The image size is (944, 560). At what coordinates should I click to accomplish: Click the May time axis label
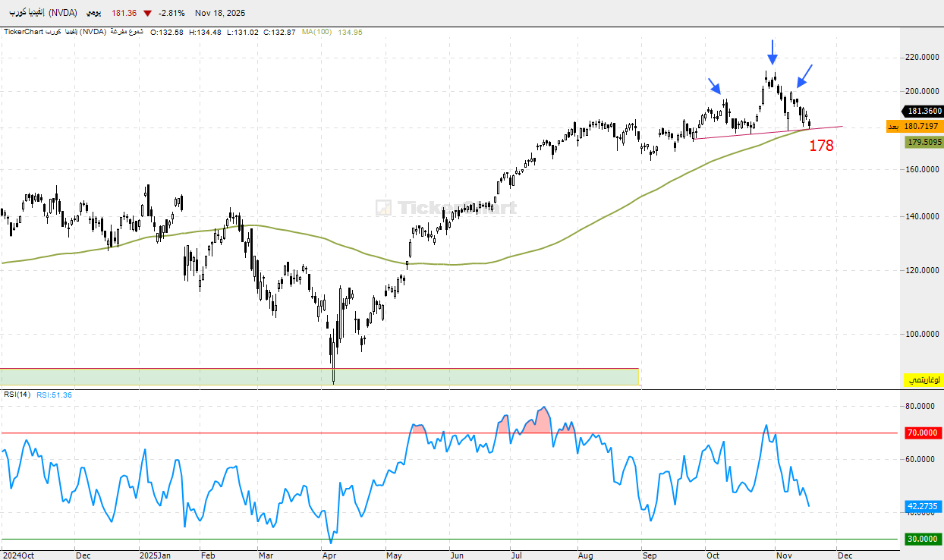[395, 555]
